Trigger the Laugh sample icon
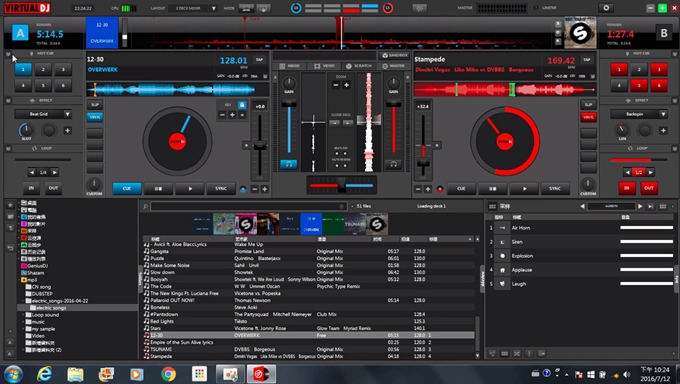The height and width of the screenshot is (384, 680). click(x=502, y=284)
